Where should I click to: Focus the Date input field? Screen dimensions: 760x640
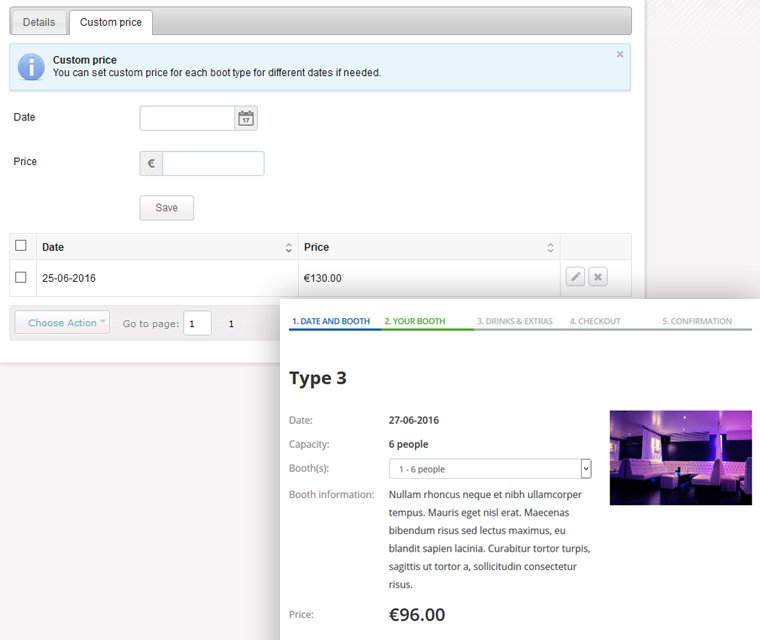[x=187, y=118]
